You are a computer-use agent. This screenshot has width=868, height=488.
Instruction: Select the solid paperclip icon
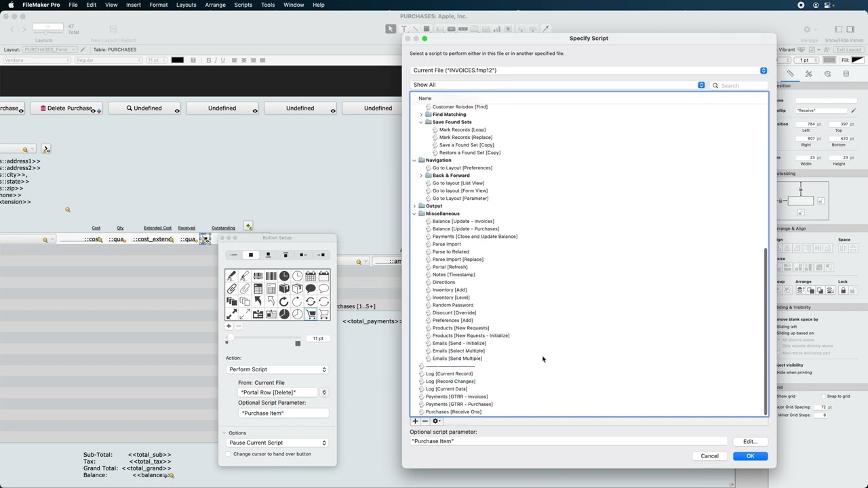[232, 289]
